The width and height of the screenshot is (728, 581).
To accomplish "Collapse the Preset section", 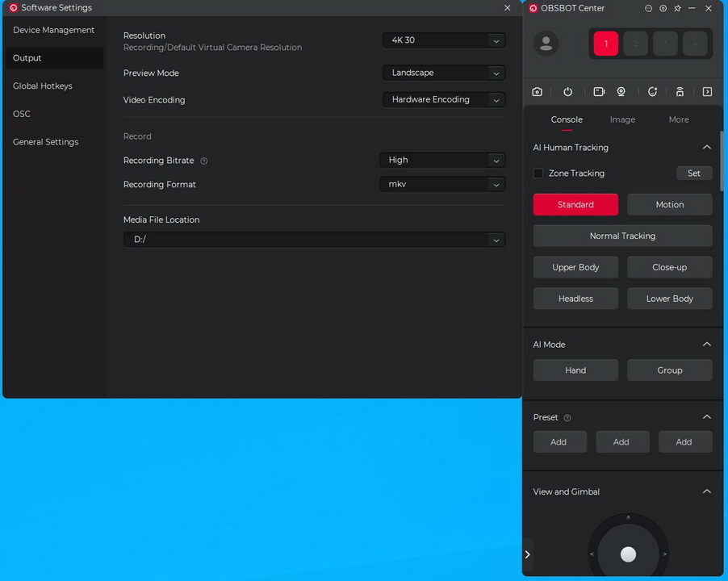I will click(707, 417).
